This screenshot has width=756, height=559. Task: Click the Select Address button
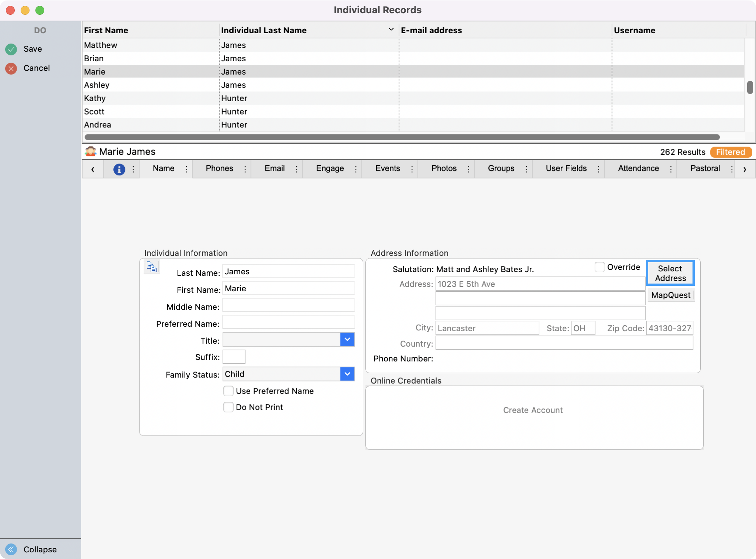pos(669,273)
